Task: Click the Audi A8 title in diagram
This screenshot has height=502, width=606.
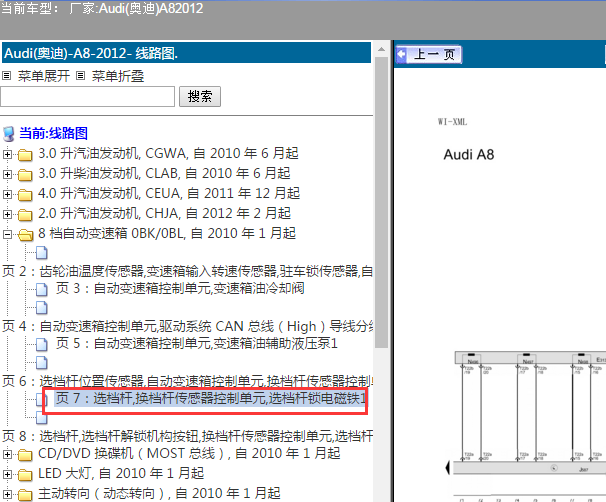Action: coord(469,155)
